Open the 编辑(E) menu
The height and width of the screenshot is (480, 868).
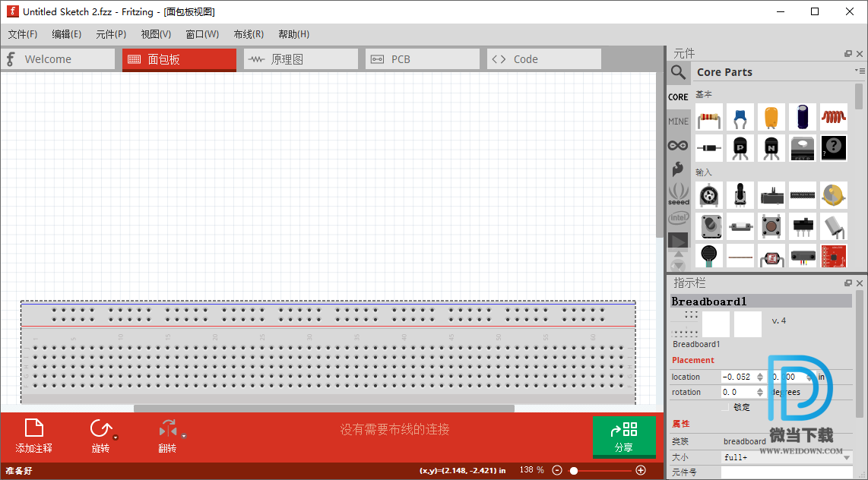(x=66, y=34)
